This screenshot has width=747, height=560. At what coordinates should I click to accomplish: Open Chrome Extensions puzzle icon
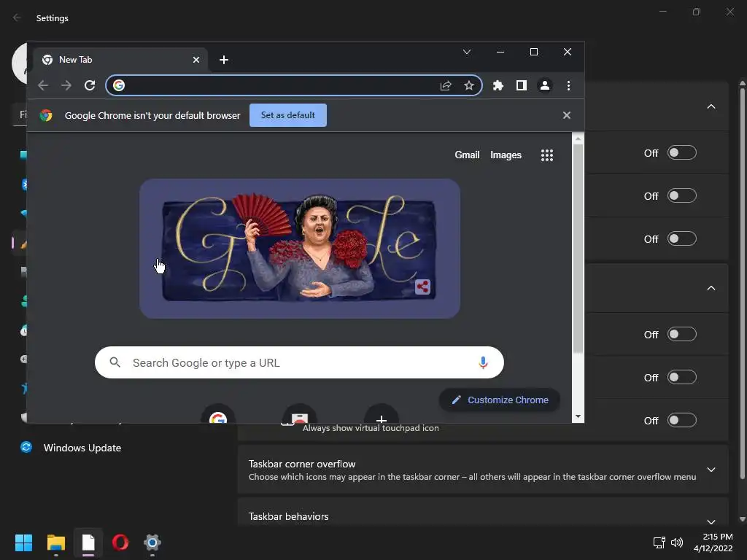[x=498, y=86]
